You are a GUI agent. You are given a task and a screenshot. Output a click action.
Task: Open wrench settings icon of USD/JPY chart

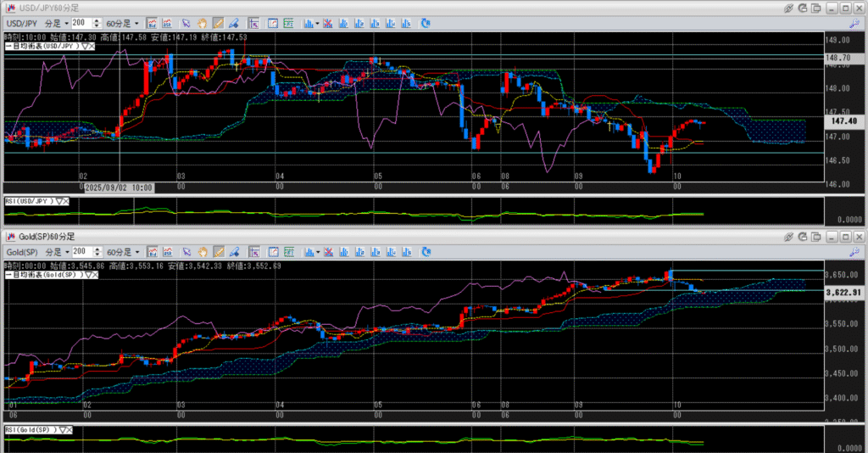click(x=853, y=23)
